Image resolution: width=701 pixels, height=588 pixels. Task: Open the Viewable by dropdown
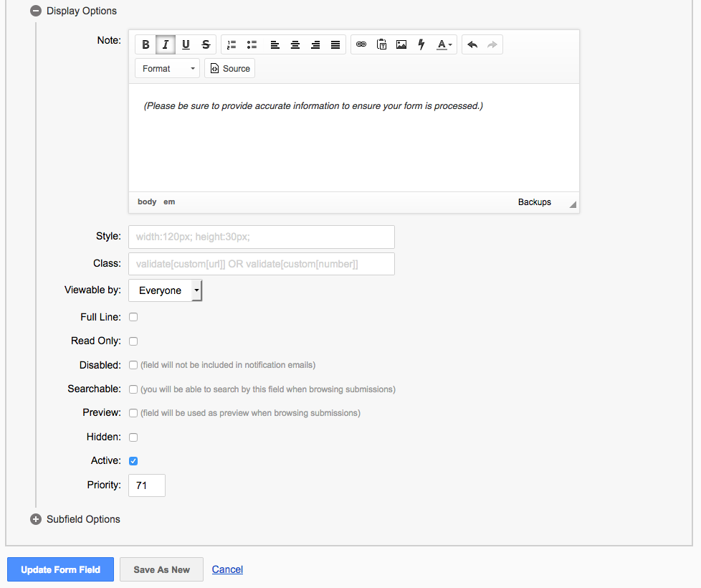click(165, 290)
